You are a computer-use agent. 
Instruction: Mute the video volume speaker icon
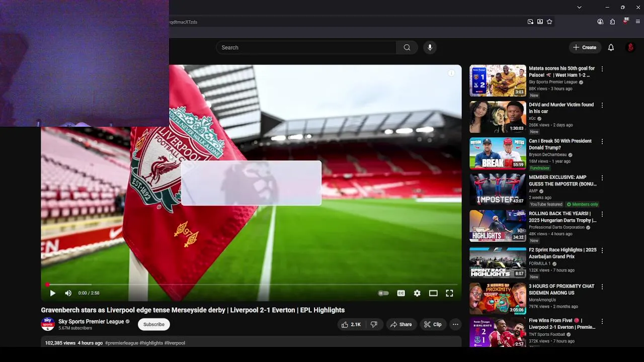pos(68,293)
